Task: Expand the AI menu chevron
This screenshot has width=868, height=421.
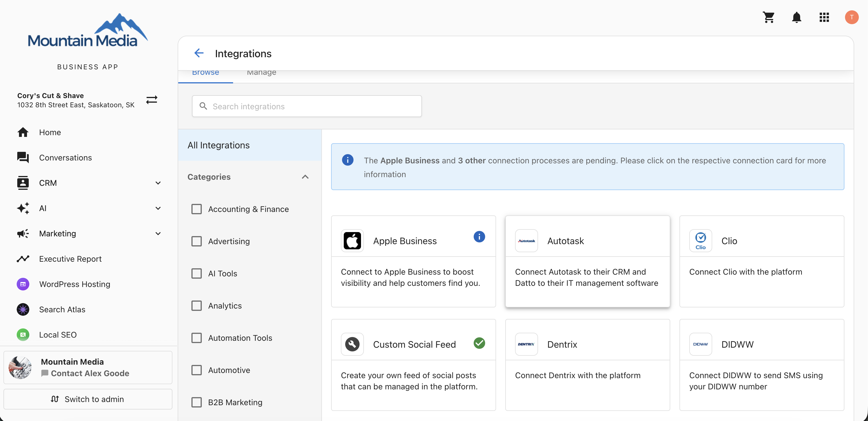Action: tap(158, 208)
